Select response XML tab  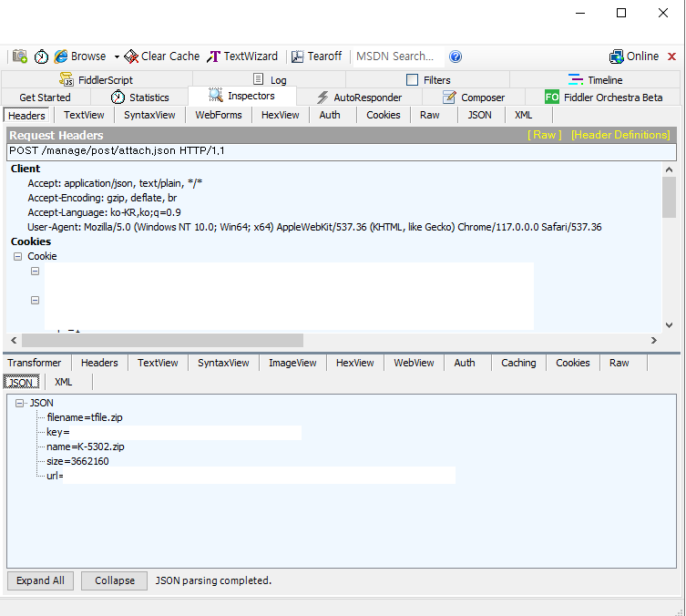(64, 383)
